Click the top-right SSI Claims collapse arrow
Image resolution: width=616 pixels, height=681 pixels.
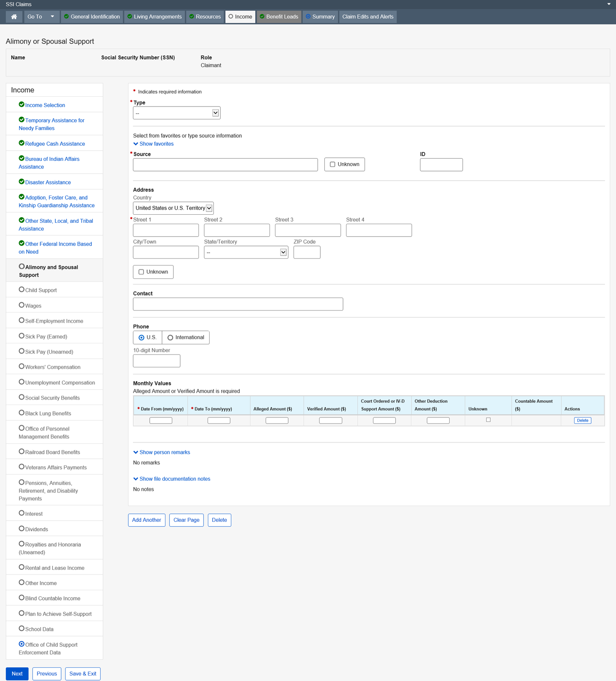click(x=609, y=4)
